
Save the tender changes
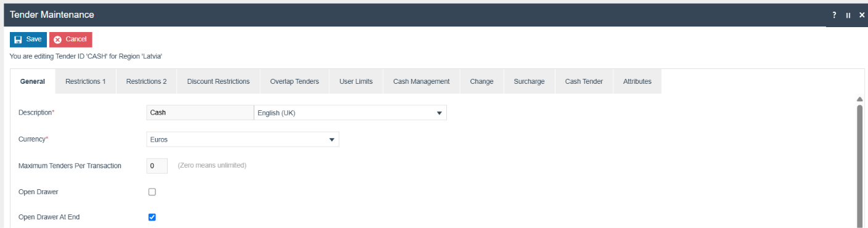click(x=28, y=39)
